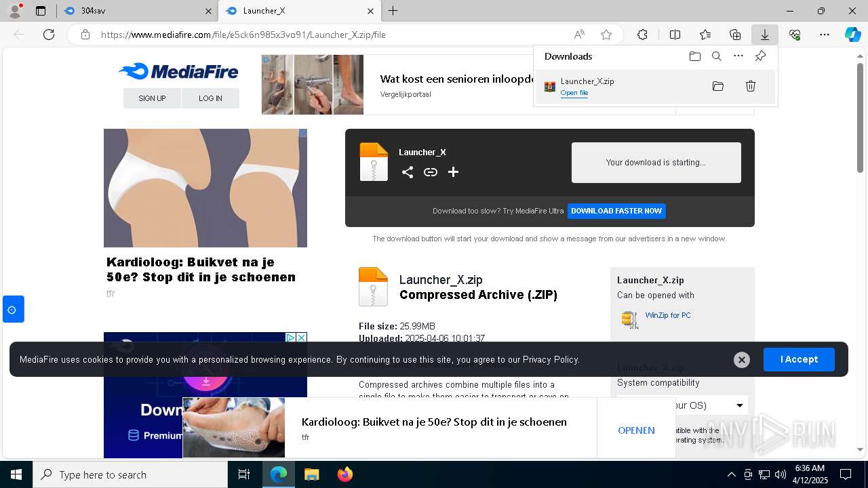Open the Favorites list icon

[x=705, y=35]
